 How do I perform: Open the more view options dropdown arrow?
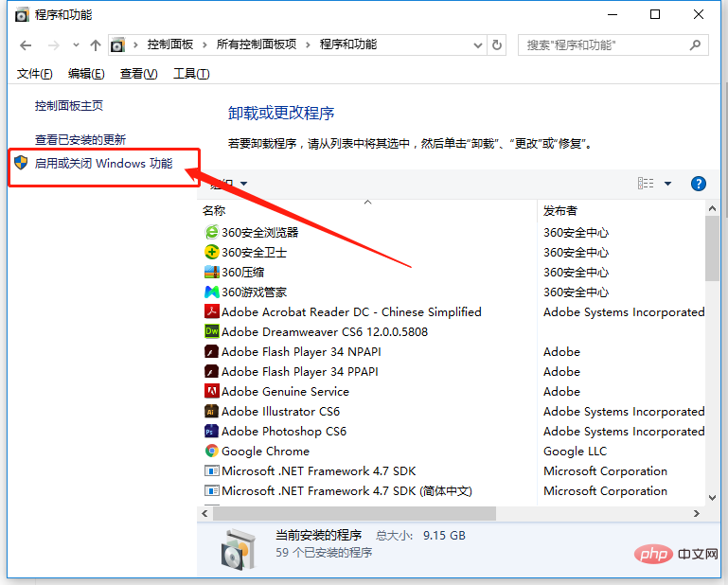pos(667,184)
